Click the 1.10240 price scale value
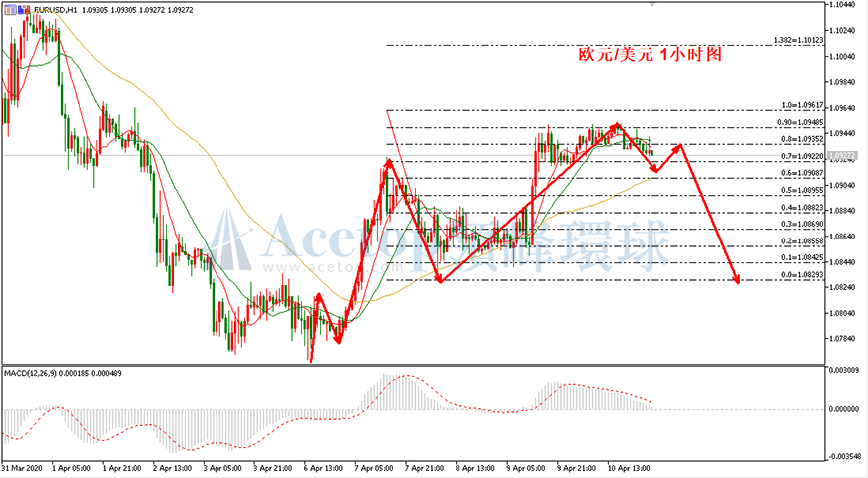This screenshot has width=868, height=478. click(842, 31)
